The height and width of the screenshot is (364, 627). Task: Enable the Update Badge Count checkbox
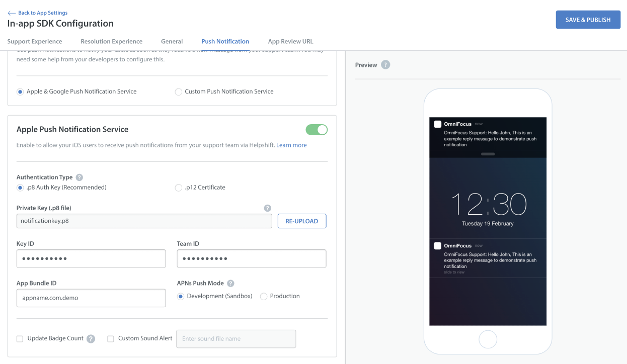pyautogui.click(x=20, y=339)
